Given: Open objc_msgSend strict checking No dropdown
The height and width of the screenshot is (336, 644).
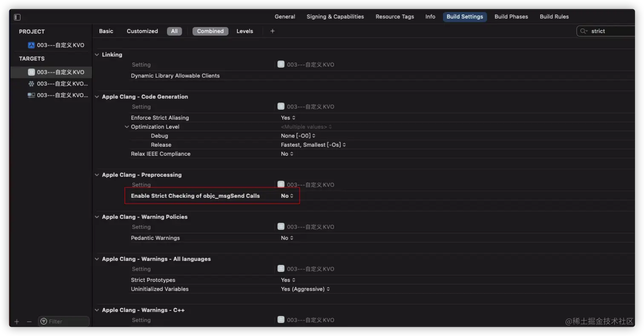Looking at the screenshot, I should click(287, 196).
